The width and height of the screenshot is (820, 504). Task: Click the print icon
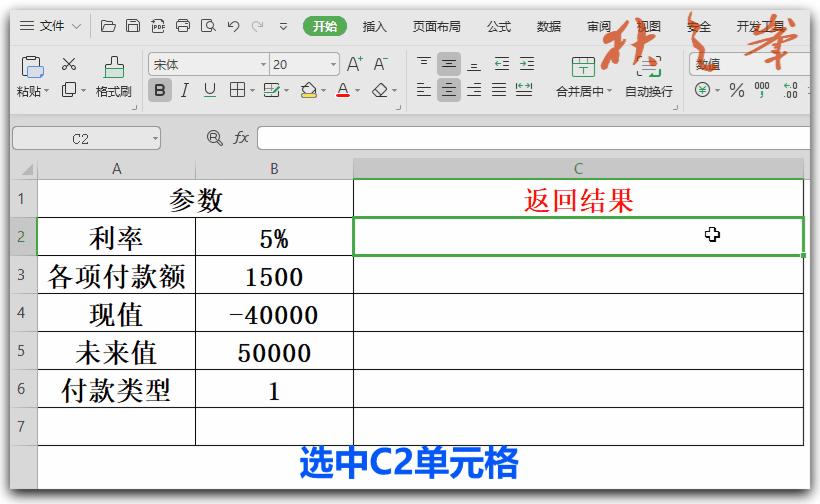click(183, 26)
